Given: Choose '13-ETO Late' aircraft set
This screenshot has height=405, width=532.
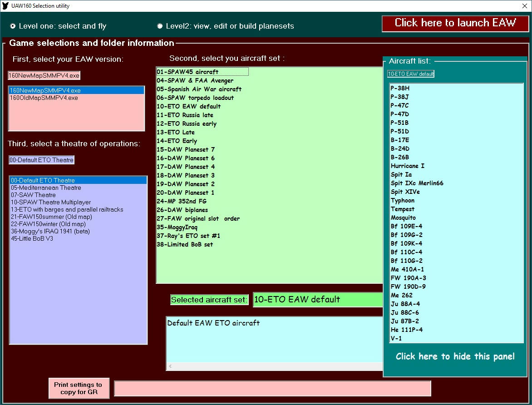Looking at the screenshot, I should point(176,132).
